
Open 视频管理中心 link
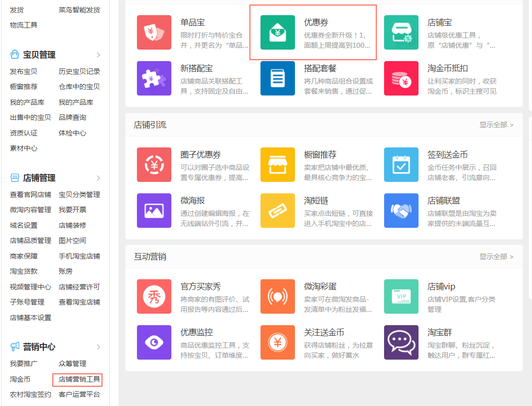30,287
